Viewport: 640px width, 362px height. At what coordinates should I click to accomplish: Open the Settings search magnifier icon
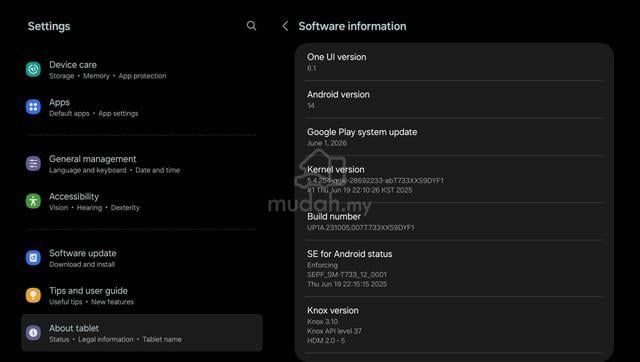click(251, 26)
